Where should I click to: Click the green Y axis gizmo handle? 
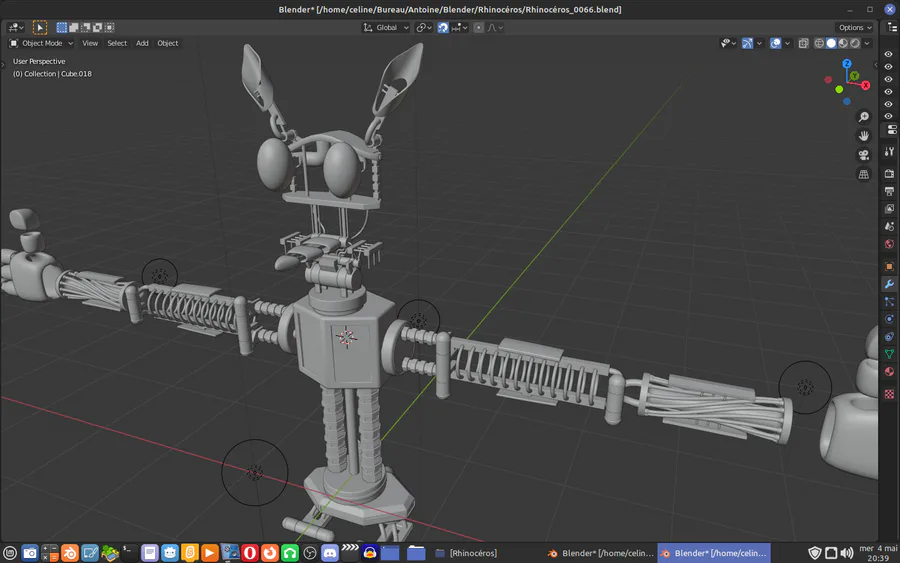tap(855, 76)
